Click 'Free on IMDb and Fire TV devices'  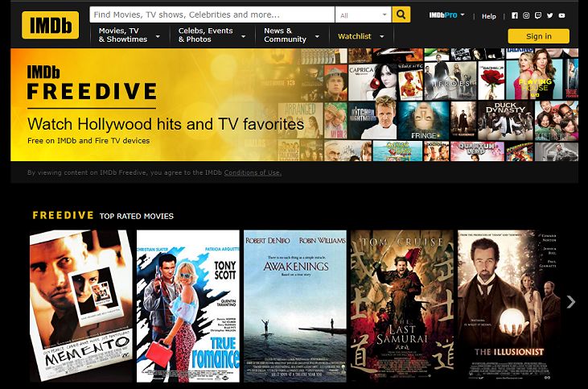(88, 141)
